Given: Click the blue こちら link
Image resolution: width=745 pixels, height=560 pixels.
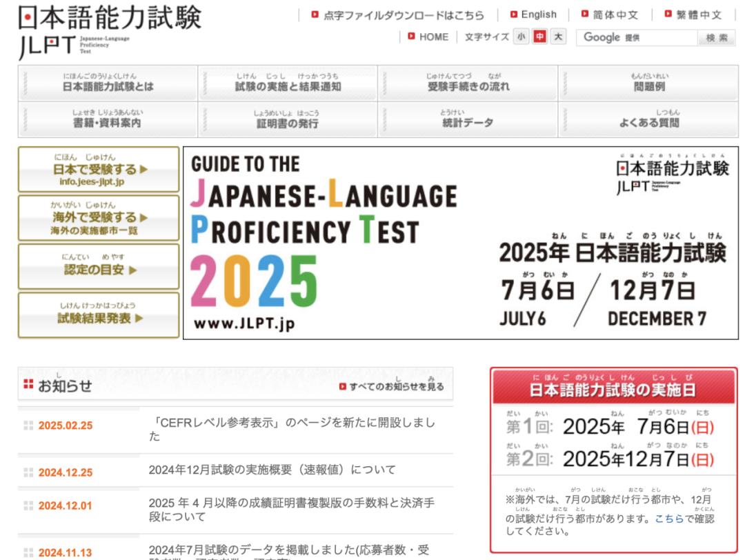Looking at the screenshot, I should click(x=669, y=519).
